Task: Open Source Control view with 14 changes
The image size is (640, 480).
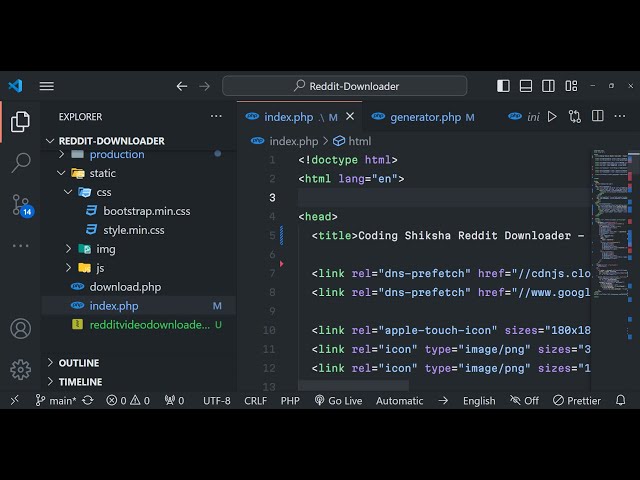Action: tap(20, 205)
